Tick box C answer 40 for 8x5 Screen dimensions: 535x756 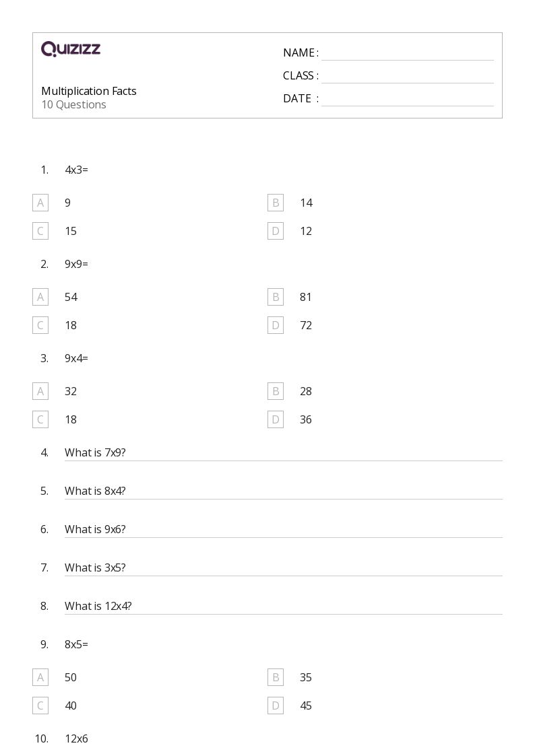40,706
